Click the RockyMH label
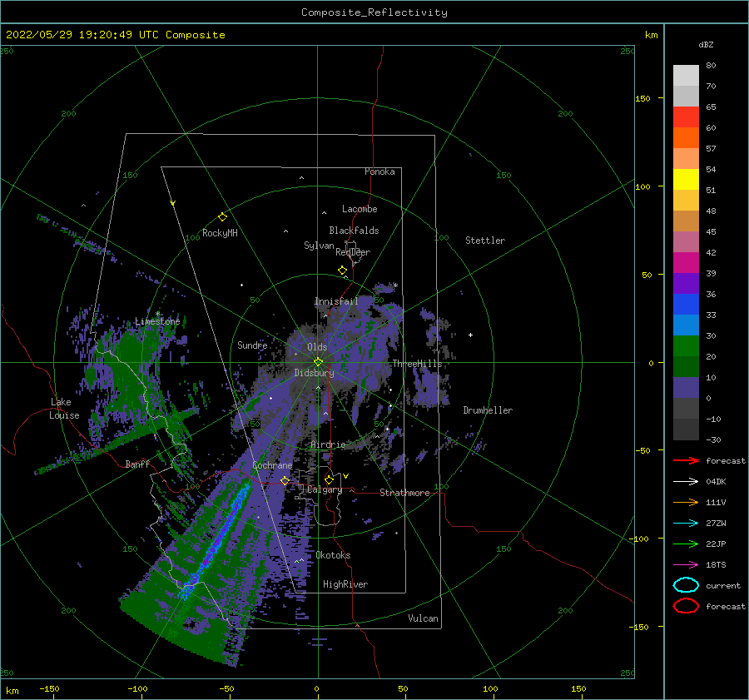Image resolution: width=749 pixels, height=700 pixels. (220, 233)
